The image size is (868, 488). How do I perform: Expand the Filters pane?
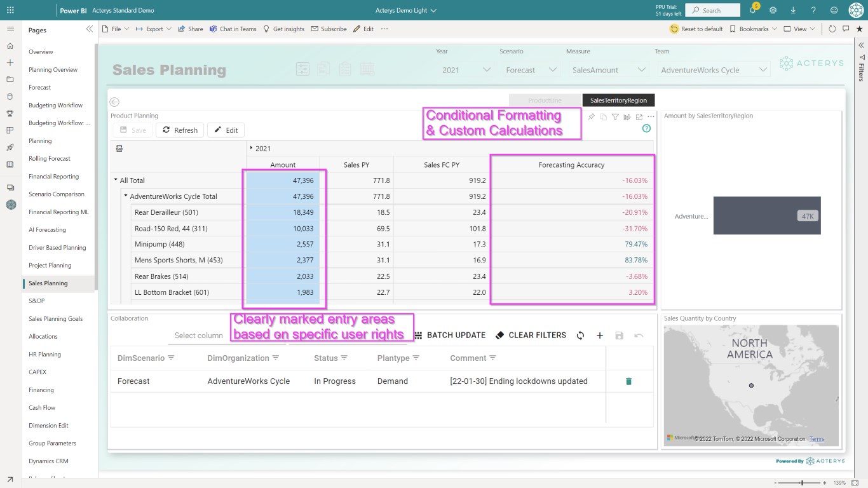click(862, 45)
